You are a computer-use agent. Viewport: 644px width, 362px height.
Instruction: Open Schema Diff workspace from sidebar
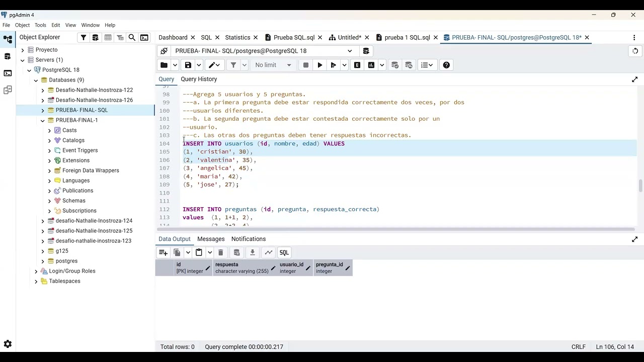coord(8,90)
